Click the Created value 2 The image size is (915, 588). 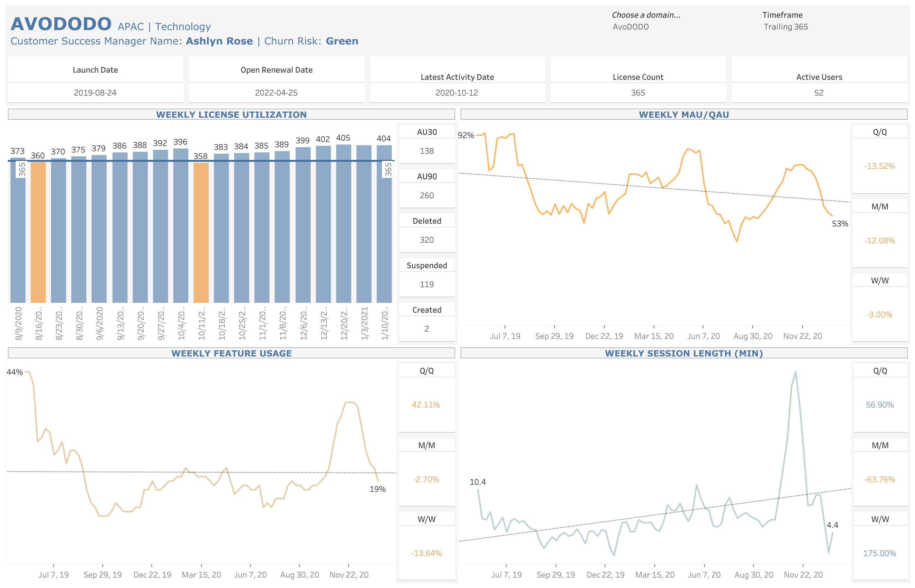click(x=427, y=329)
